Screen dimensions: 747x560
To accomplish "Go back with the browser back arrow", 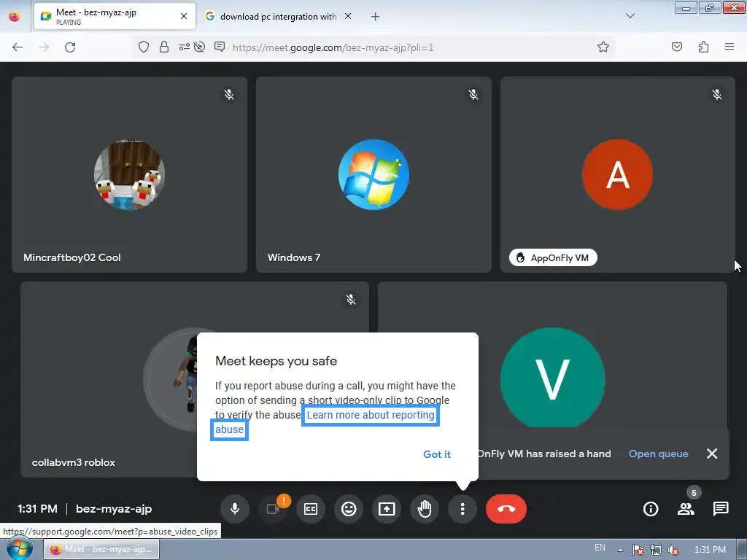I will pos(18,47).
